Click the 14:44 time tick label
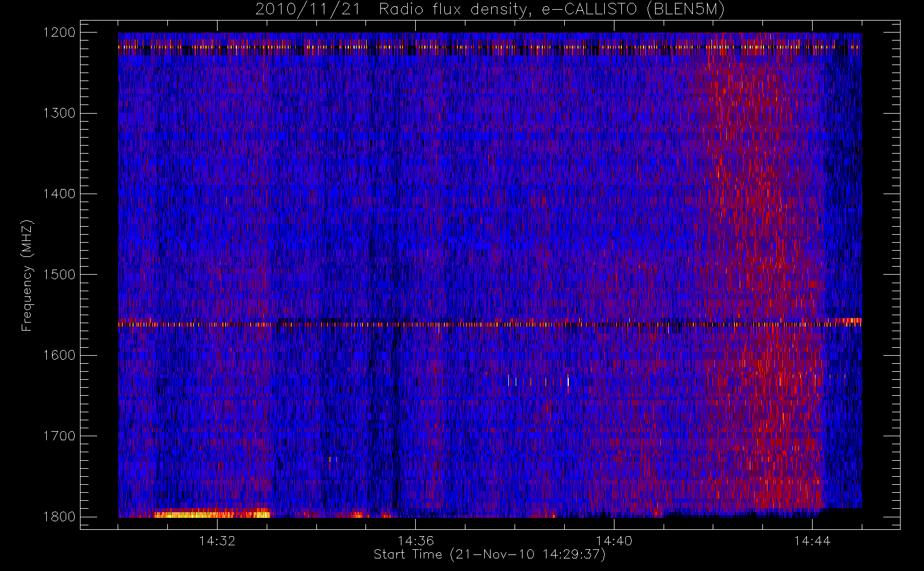This screenshot has width=924, height=571. coord(812,541)
